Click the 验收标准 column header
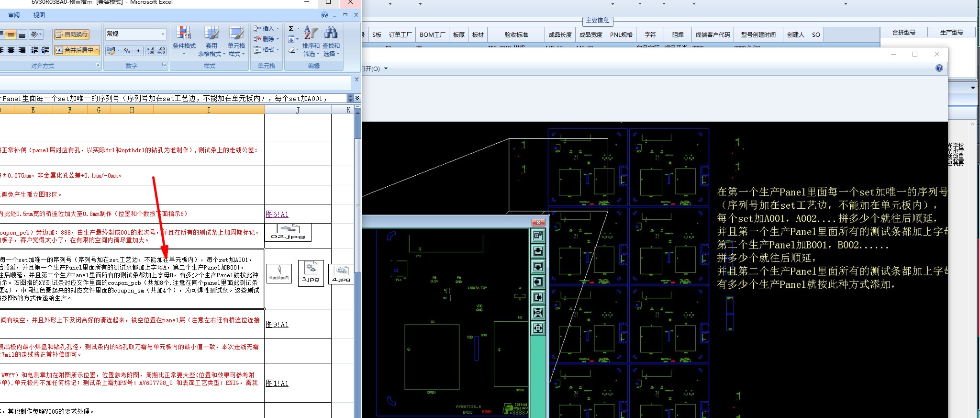Screen dimensions: 980x418 pyautogui.click(x=516, y=35)
